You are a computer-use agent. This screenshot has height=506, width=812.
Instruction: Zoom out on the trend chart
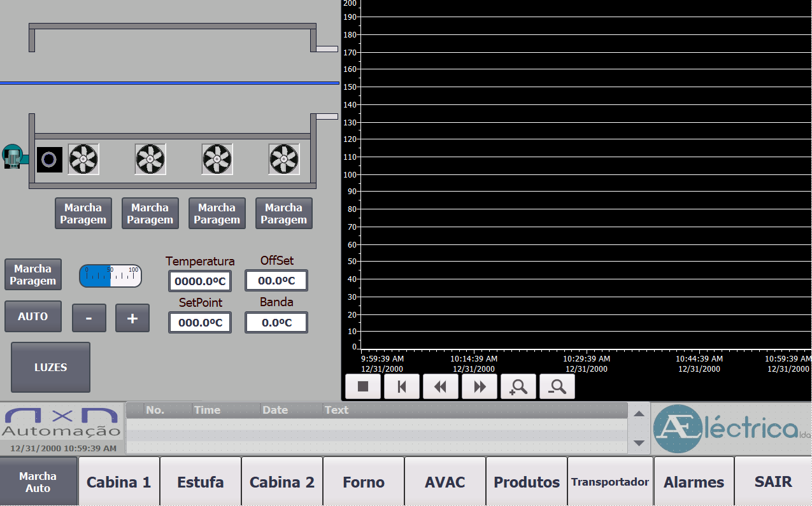pyautogui.click(x=557, y=386)
